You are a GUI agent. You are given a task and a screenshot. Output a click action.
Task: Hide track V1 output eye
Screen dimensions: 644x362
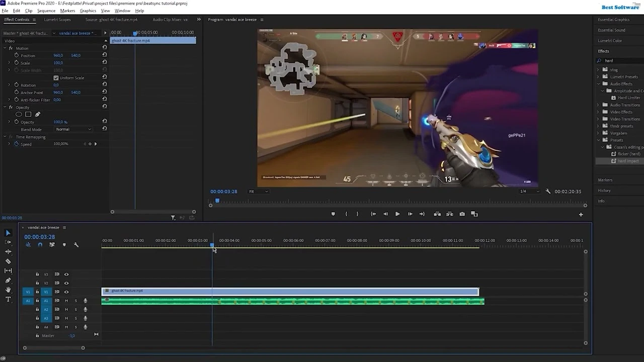pyautogui.click(x=66, y=292)
